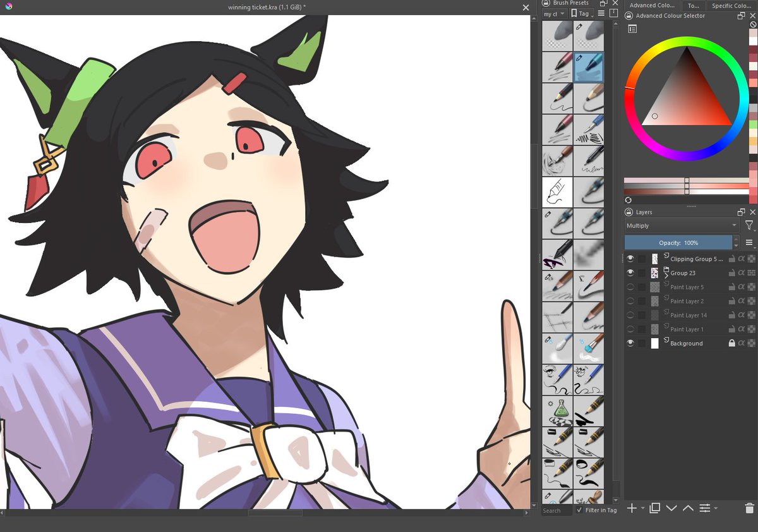Switch to Advanced Colo... tab
Image resolution: width=758 pixels, height=532 pixels.
click(x=652, y=5)
